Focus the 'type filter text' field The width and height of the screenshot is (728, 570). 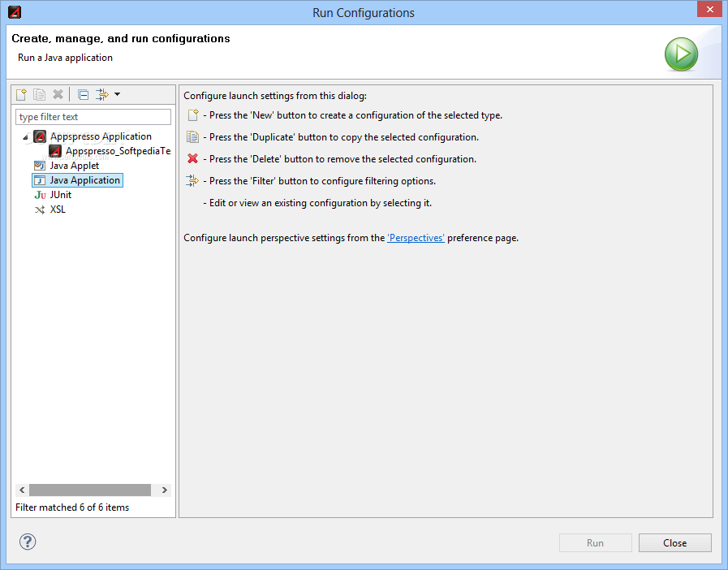93,117
